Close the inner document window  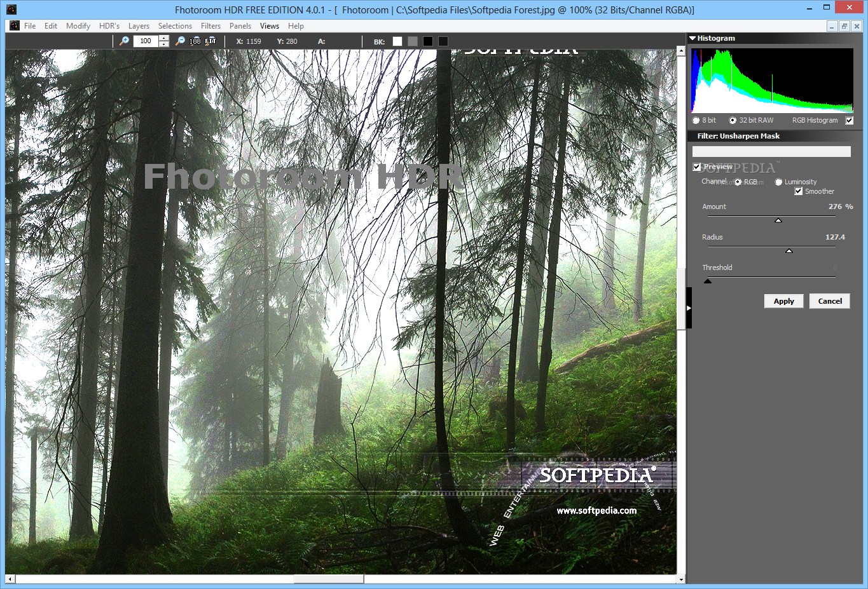855,26
